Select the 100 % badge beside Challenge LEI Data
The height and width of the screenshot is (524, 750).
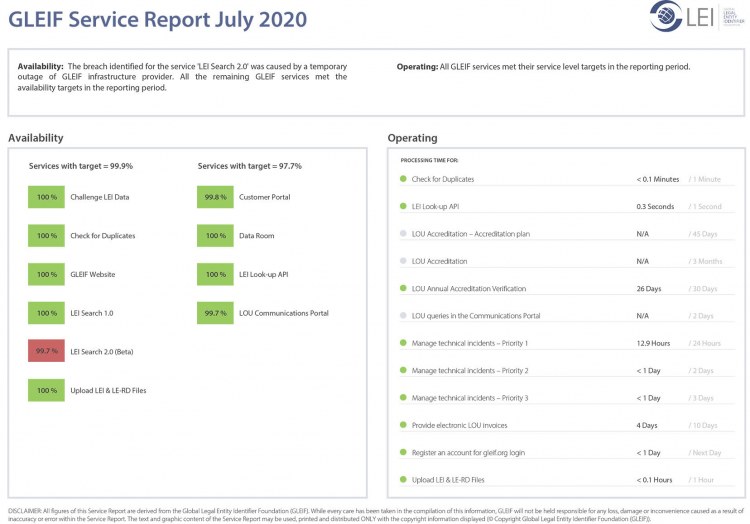tap(46, 197)
